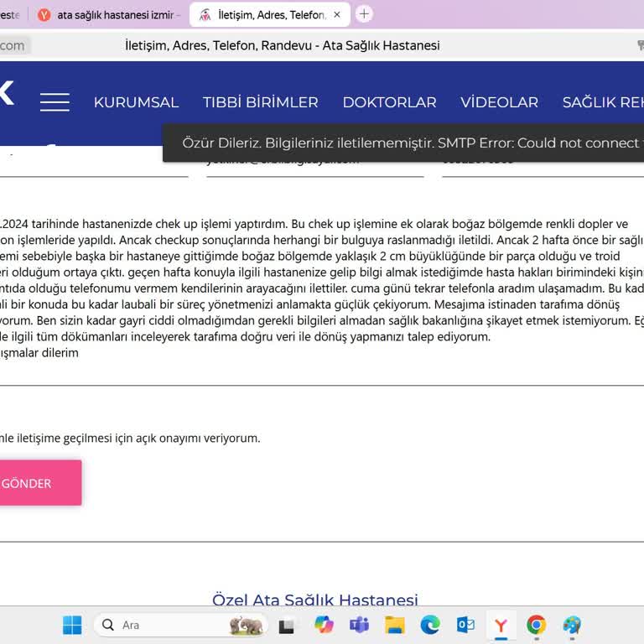Switch to the ata sağlık hastanesi izmir tab
The image size is (644, 644).
point(110,15)
